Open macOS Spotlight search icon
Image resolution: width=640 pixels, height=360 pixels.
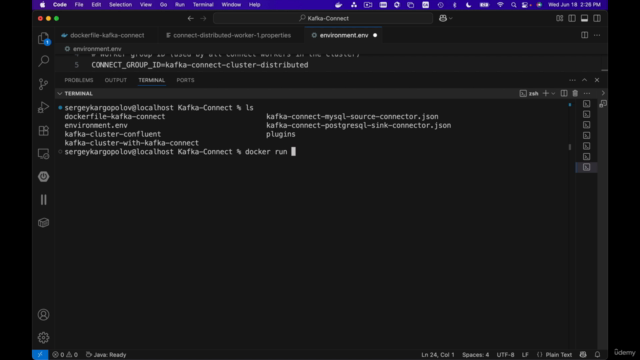[513, 4]
